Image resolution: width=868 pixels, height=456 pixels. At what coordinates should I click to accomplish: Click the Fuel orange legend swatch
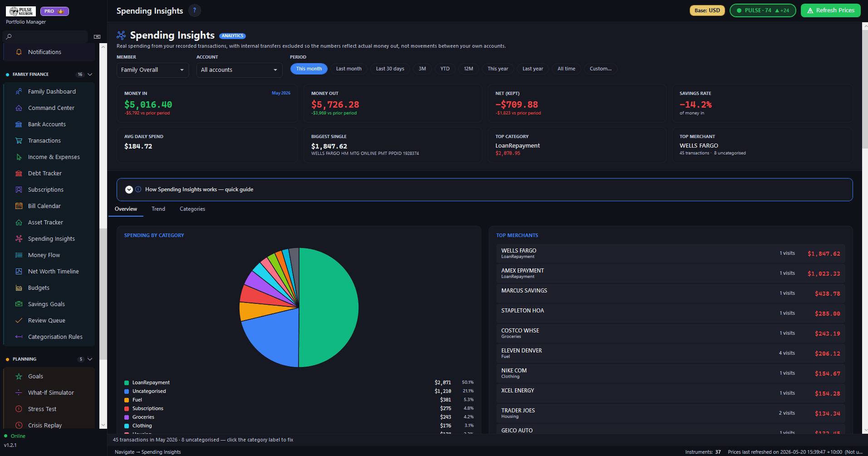click(127, 400)
